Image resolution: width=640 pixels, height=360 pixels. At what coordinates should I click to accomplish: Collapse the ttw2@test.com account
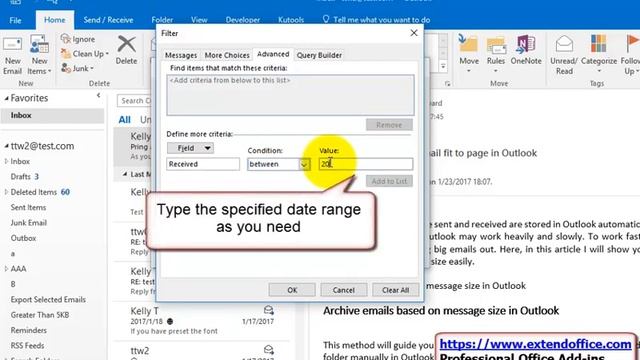pos(6,146)
